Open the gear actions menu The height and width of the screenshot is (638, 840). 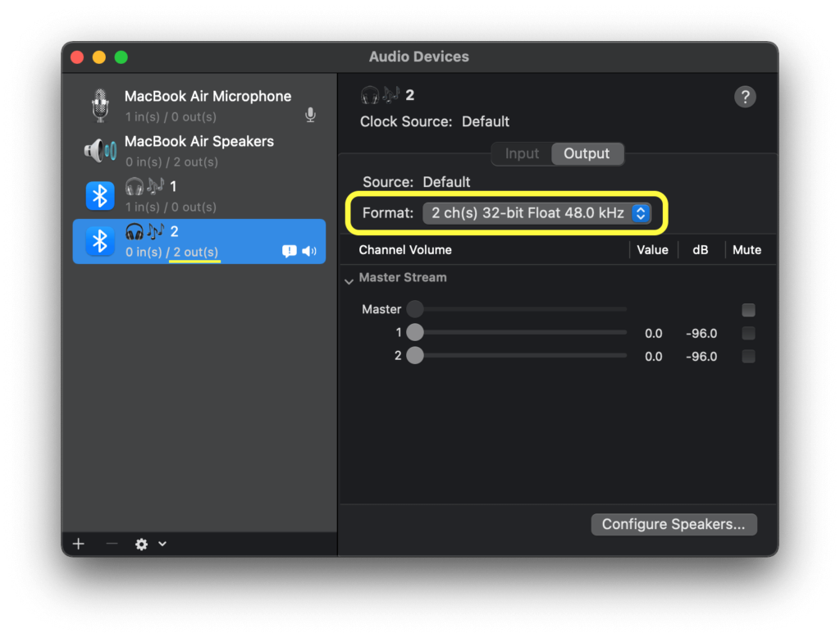point(141,545)
